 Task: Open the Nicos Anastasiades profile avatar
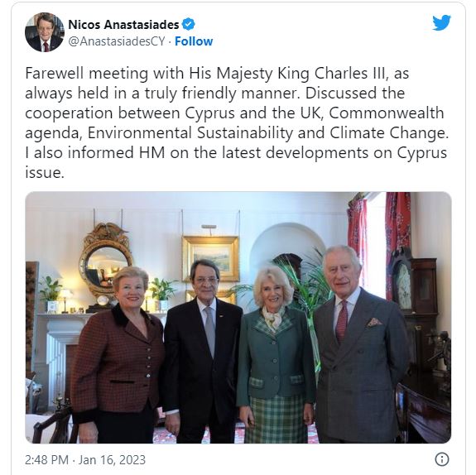pos(45,32)
